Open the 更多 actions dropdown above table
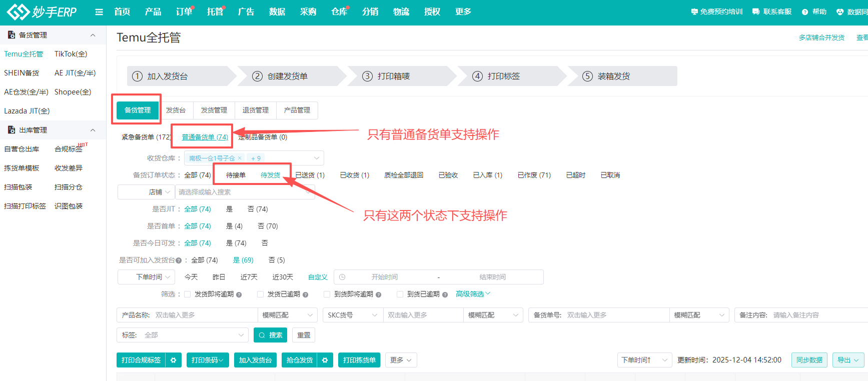The image size is (868, 381). (401, 360)
